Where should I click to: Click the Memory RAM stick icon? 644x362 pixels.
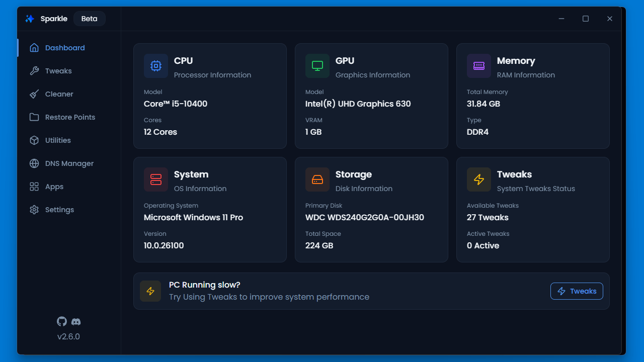click(x=479, y=66)
